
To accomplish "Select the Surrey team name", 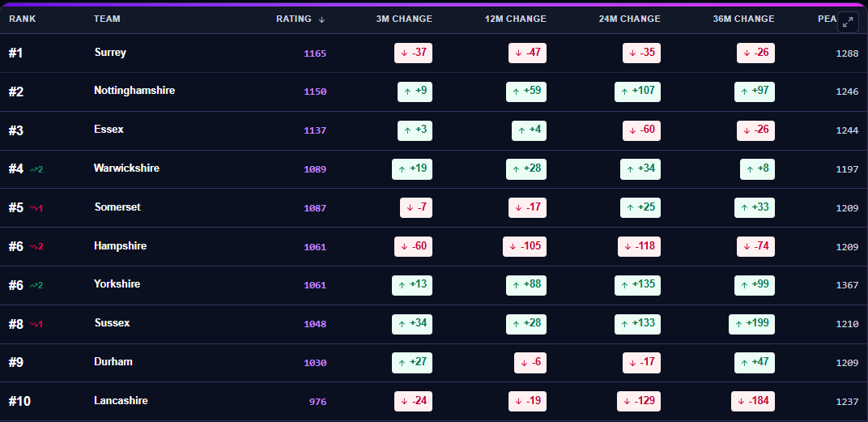I will [110, 53].
